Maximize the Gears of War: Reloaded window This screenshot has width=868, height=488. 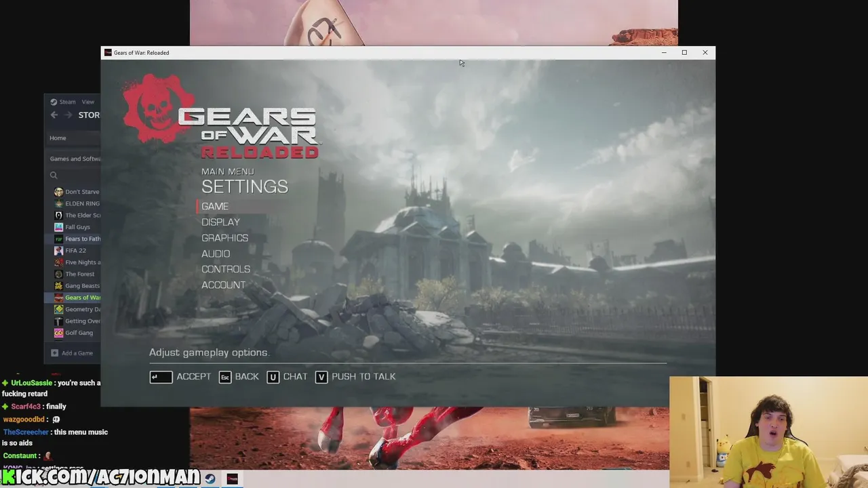(684, 53)
